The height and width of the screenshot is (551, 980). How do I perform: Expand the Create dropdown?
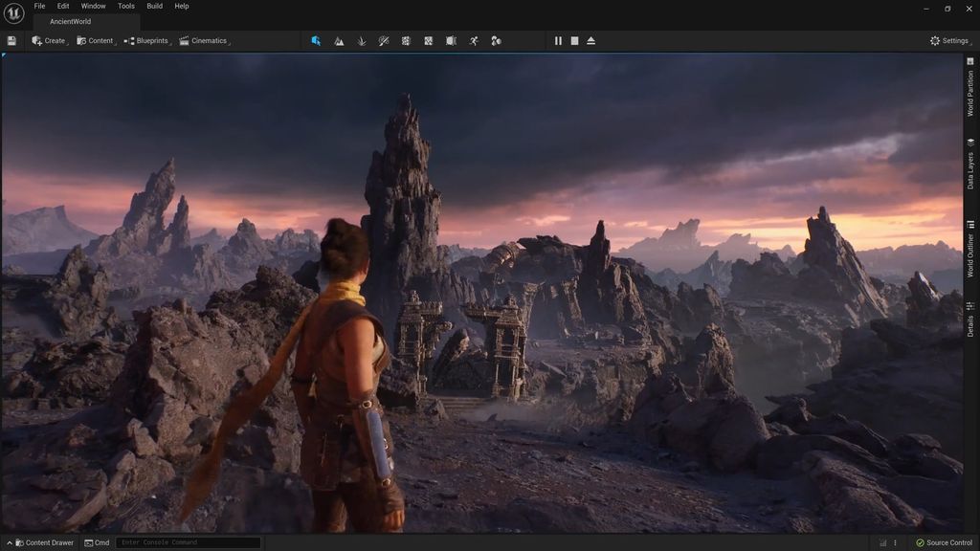48,40
